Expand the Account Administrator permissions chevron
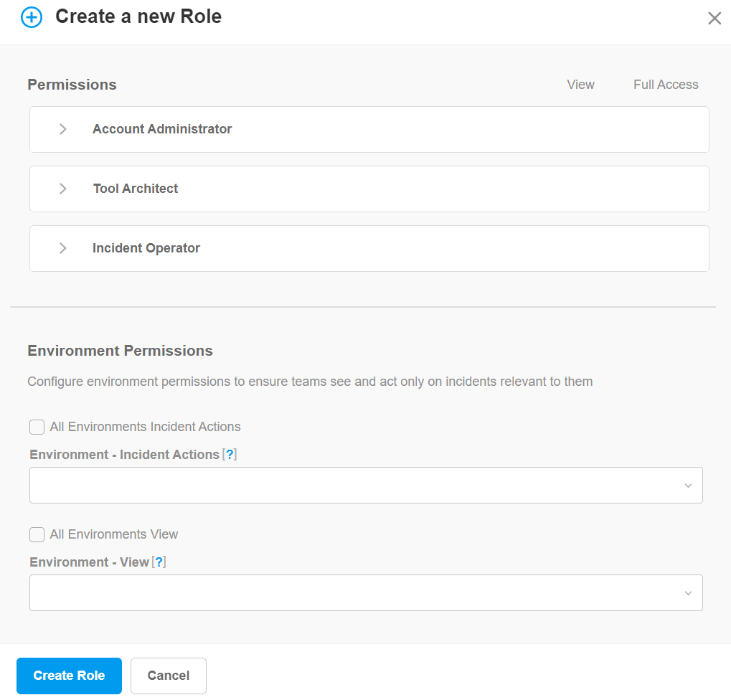731x700 pixels. [63, 129]
